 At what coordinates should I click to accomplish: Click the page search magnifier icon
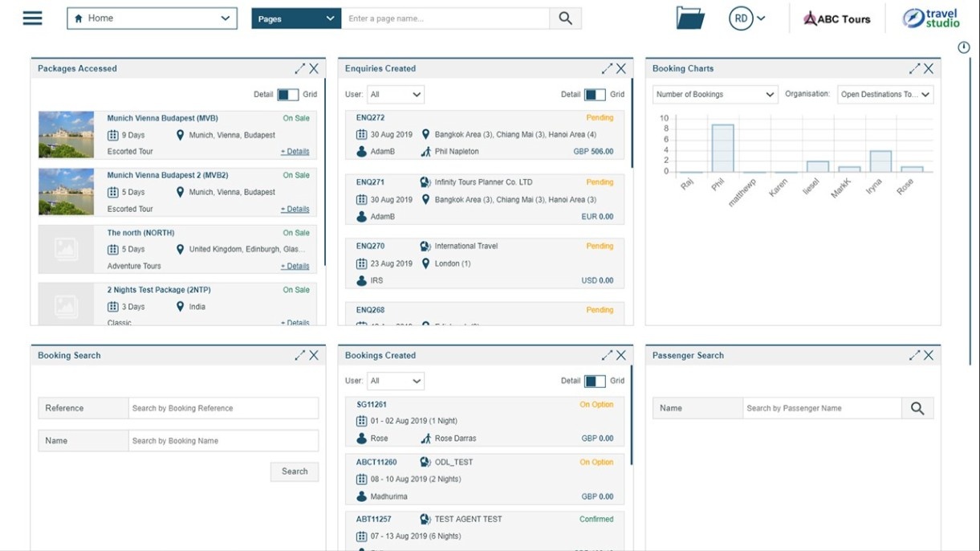pyautogui.click(x=565, y=18)
